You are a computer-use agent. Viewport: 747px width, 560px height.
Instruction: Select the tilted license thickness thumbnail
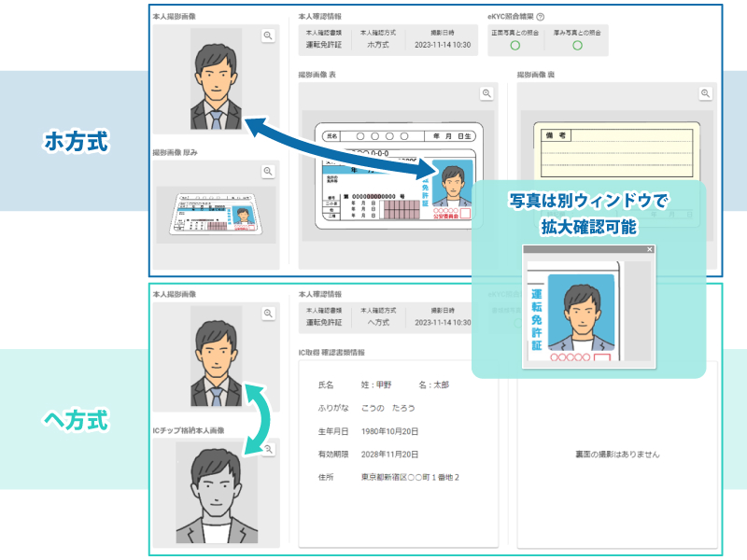pyautogui.click(x=216, y=213)
